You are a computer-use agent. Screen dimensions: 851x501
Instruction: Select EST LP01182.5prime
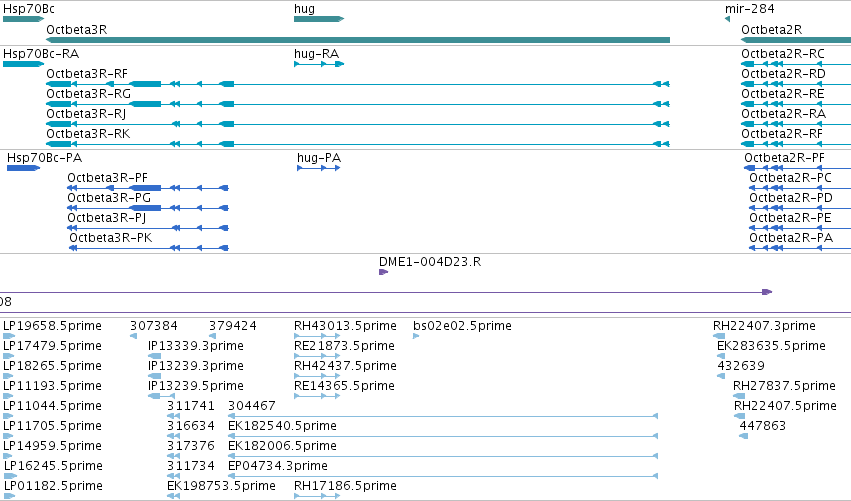53,487
